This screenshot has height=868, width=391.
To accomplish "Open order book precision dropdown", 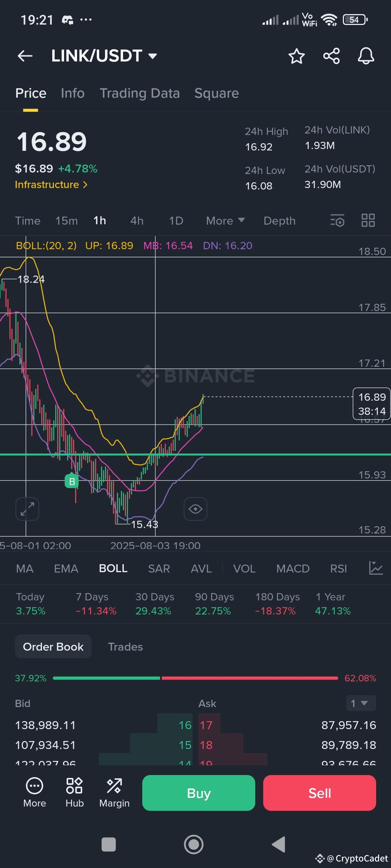I will [x=361, y=703].
